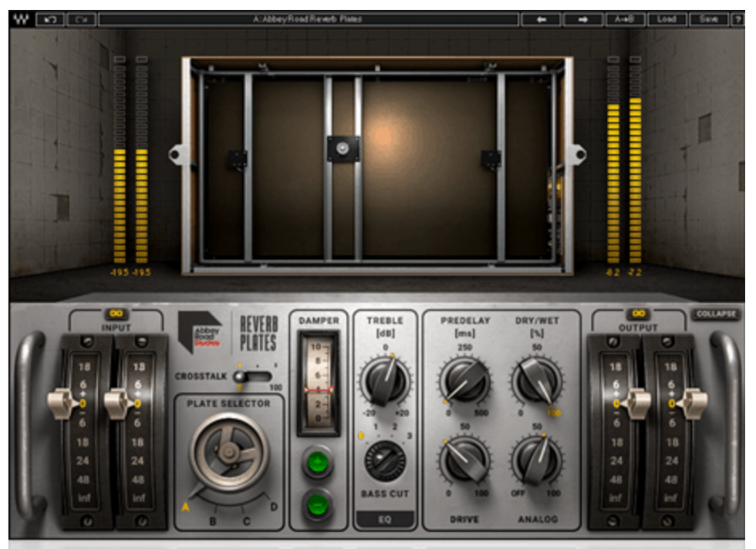Click the Dry/Wet knob
The width and height of the screenshot is (756, 549).
537,381
